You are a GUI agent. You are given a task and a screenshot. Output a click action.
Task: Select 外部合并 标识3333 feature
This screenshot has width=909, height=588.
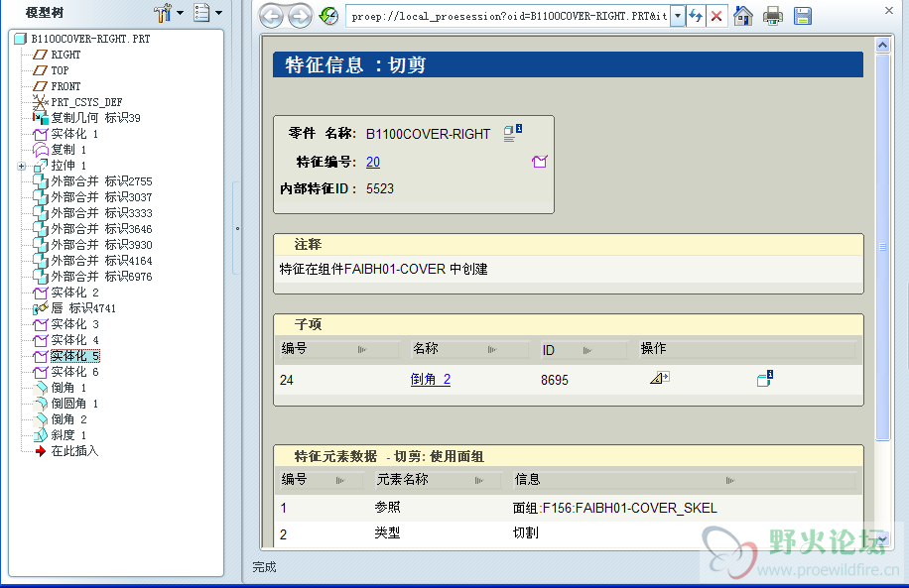pyautogui.click(x=101, y=213)
